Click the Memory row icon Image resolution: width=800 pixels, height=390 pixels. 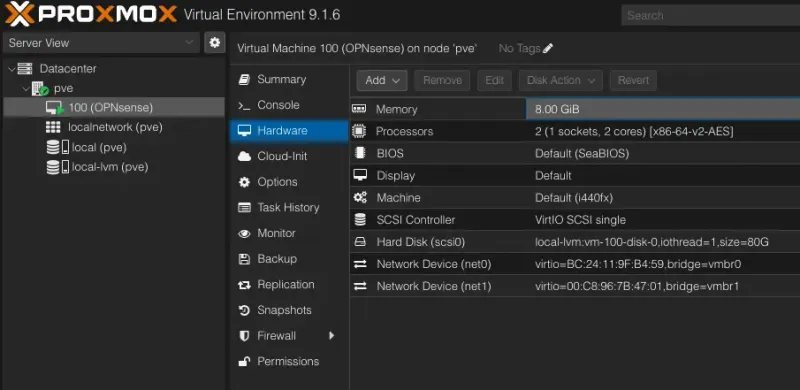click(360, 109)
